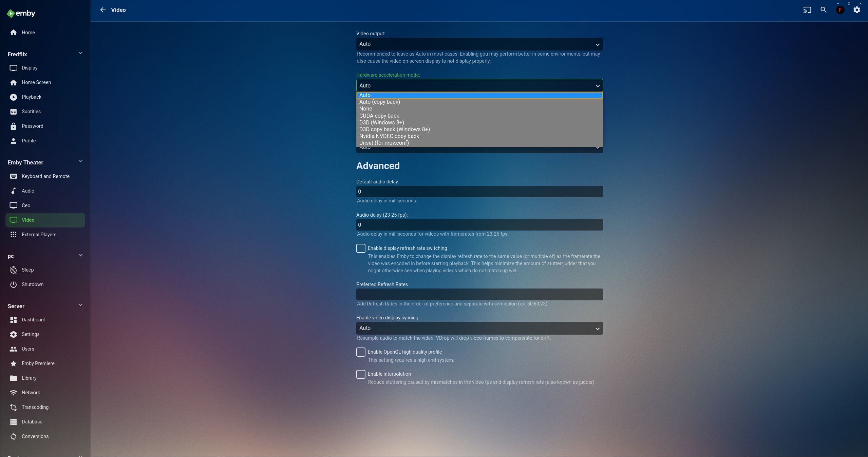Click the Preferred Refresh Rates field

point(479,294)
